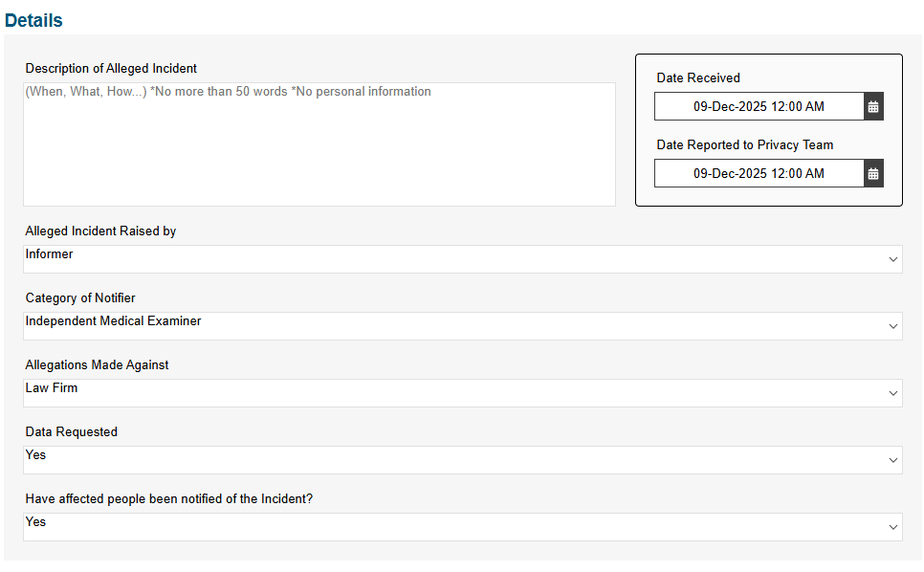
Task: Click the chevron arrow of Allegations Made Against
Action: [x=893, y=393]
